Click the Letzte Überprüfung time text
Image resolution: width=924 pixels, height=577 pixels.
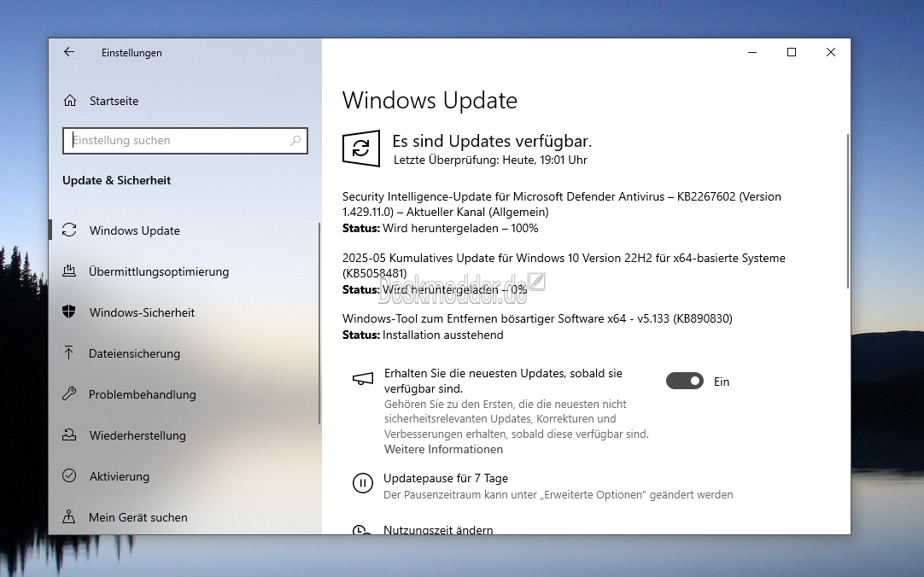coord(490,160)
